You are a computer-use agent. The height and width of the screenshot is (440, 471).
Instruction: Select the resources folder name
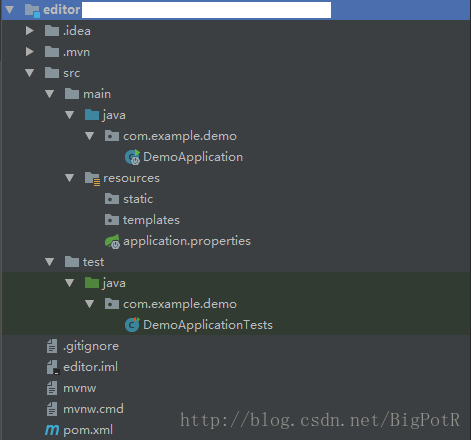[x=131, y=178]
